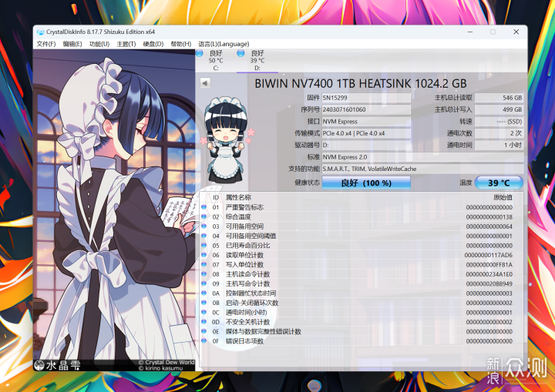Open the 功能(U) menu

[99, 44]
